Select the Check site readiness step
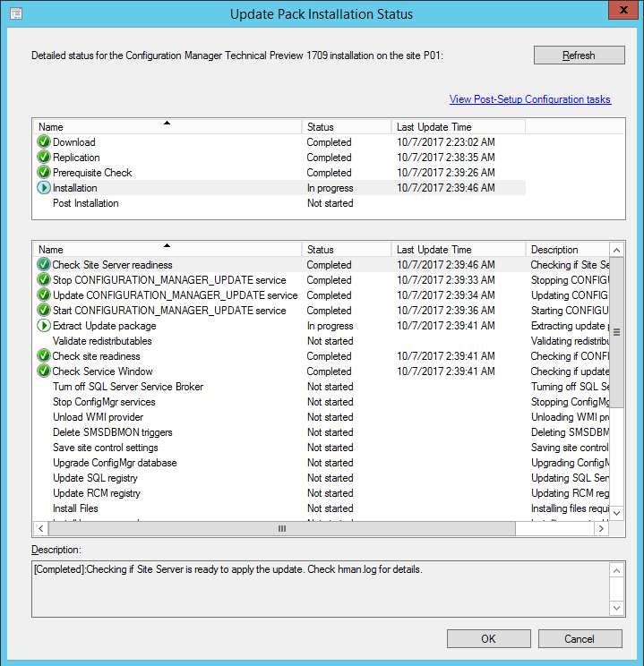 coord(322,356)
